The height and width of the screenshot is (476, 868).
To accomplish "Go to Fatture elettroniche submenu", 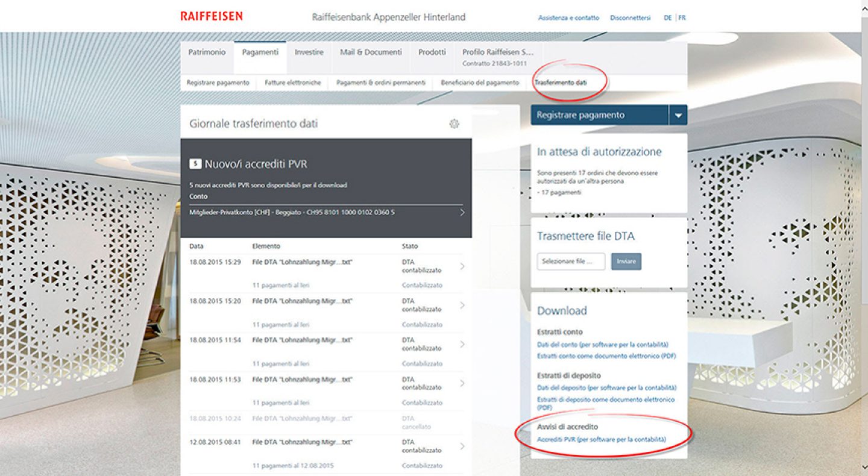I will point(292,83).
